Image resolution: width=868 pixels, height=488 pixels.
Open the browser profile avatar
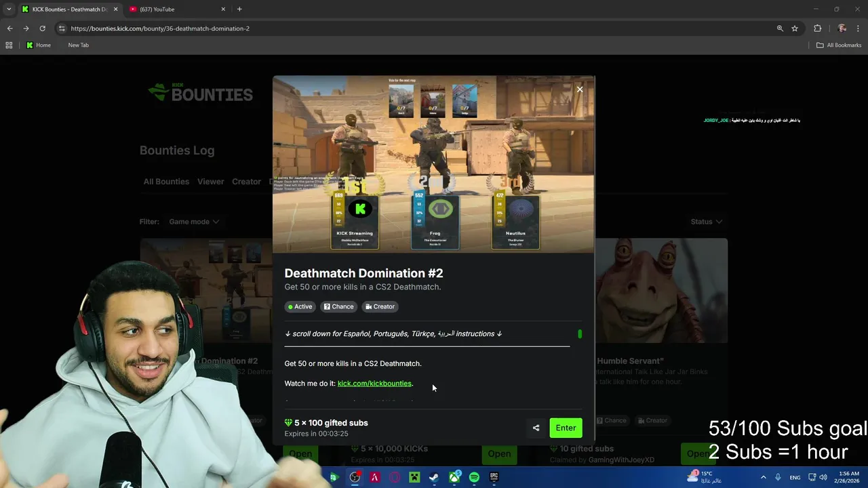(842, 28)
